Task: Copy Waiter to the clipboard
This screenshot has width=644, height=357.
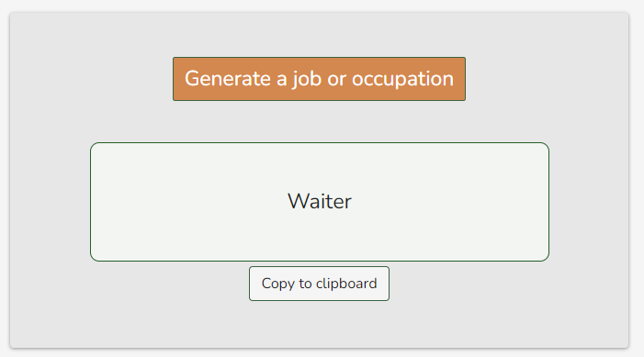Action: coord(319,284)
